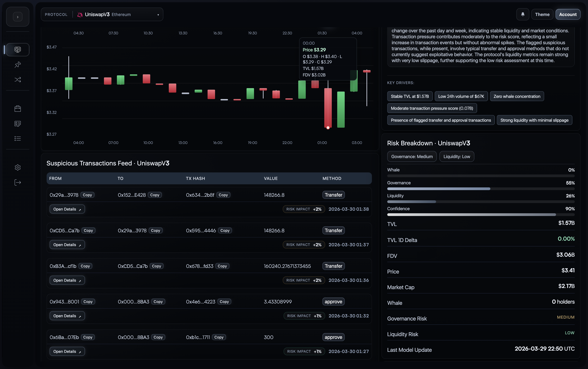
Task: Open the dashboard monitor icon in sidebar
Action: [18, 50]
